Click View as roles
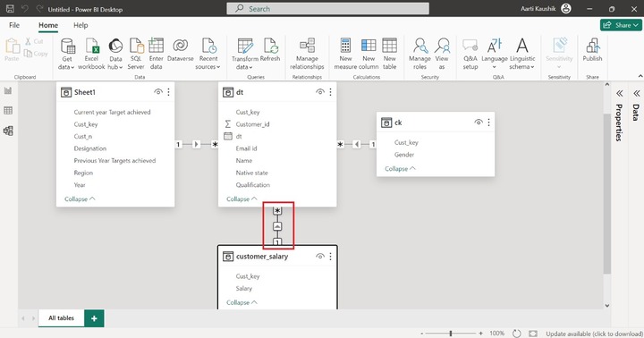Screen dimensions: 644x338 click(442, 54)
